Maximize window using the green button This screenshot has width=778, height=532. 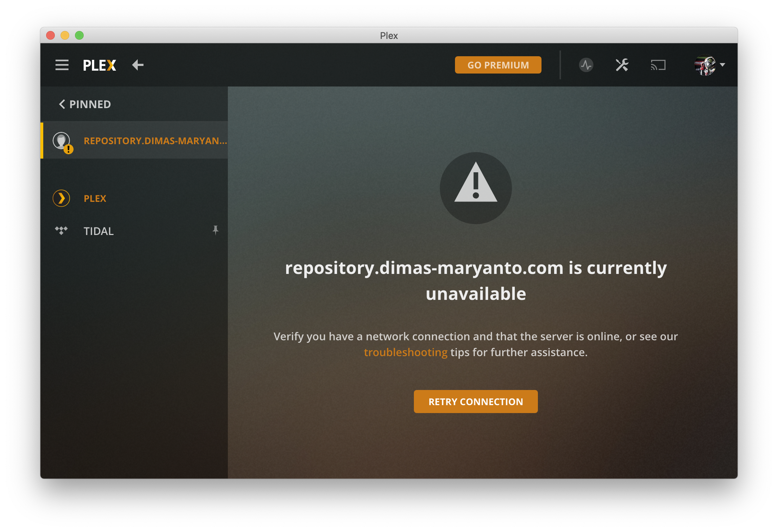[x=79, y=35]
